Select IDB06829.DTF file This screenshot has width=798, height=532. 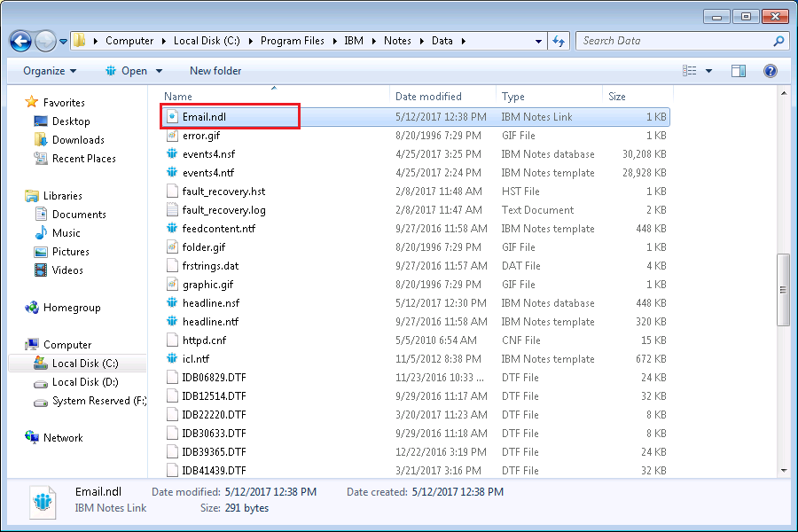214,377
